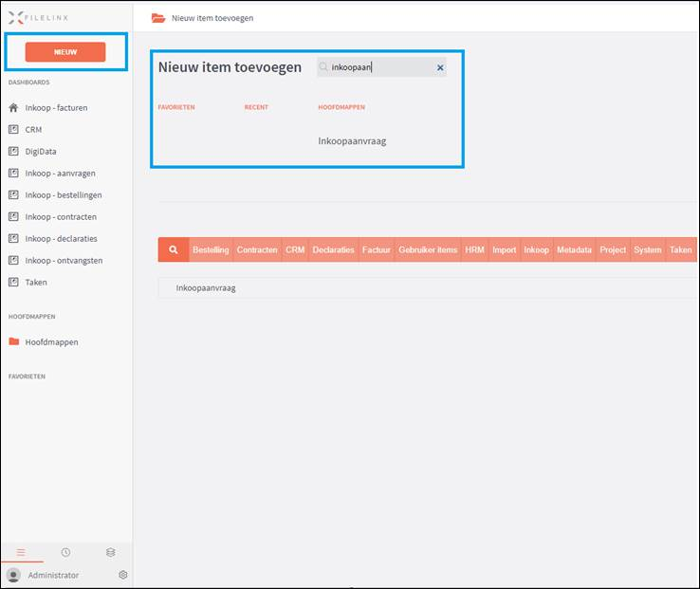This screenshot has height=589, width=700.
Task: Open Inkoop - bestellingen dashboard
Action: pos(63,195)
